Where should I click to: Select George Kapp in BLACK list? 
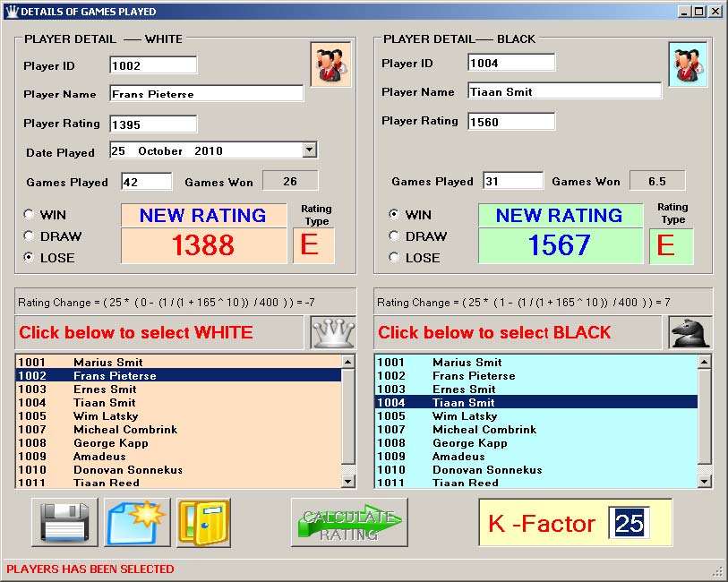tap(536, 442)
